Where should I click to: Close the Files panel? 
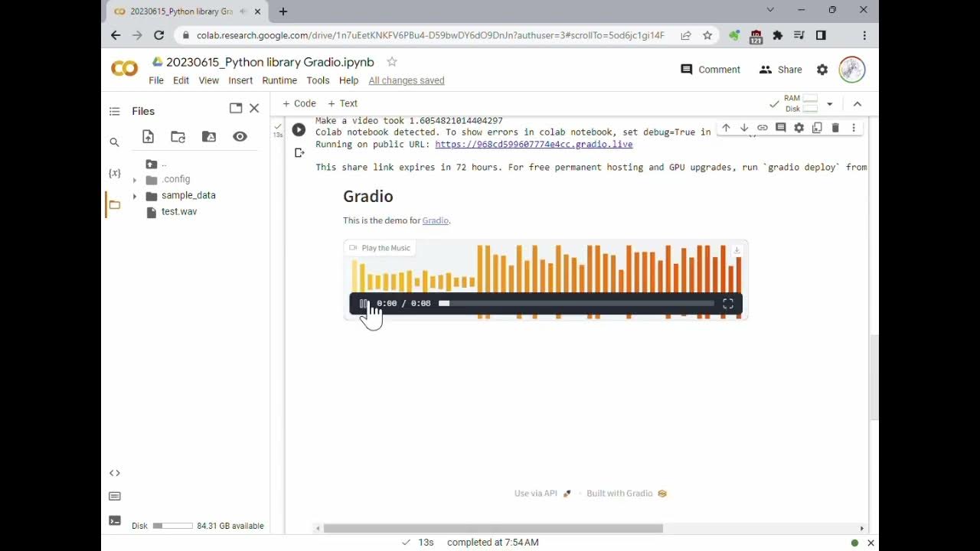click(x=254, y=108)
